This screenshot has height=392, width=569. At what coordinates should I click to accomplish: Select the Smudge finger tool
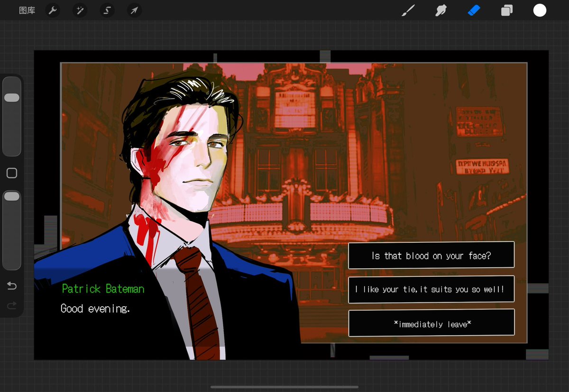(x=441, y=10)
